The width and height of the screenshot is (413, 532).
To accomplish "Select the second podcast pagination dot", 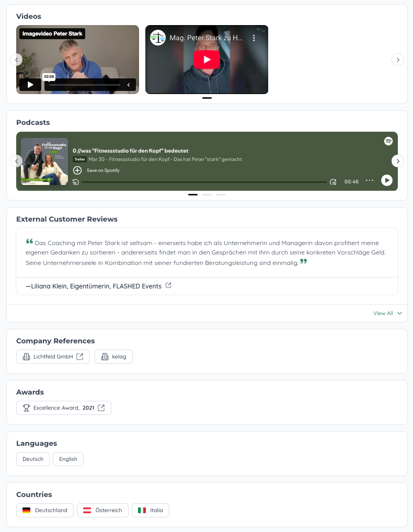I will pos(207,194).
